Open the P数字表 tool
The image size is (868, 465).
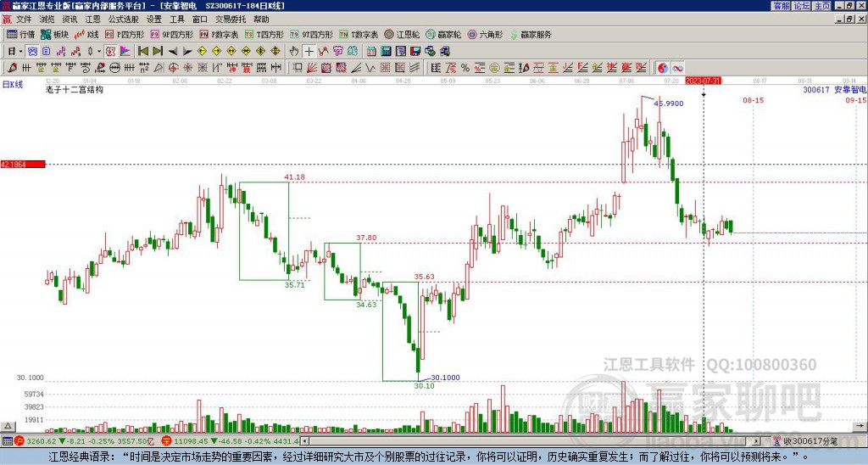pyautogui.click(x=219, y=34)
